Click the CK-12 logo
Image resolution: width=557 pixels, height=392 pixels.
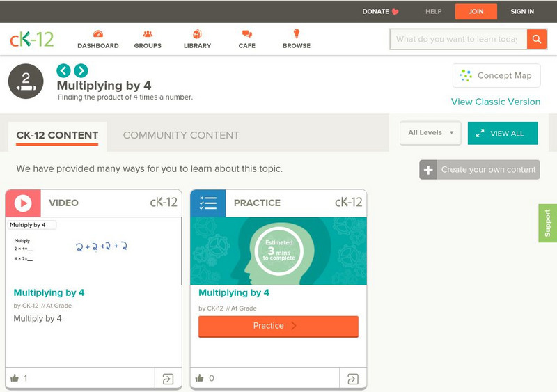tap(31, 39)
